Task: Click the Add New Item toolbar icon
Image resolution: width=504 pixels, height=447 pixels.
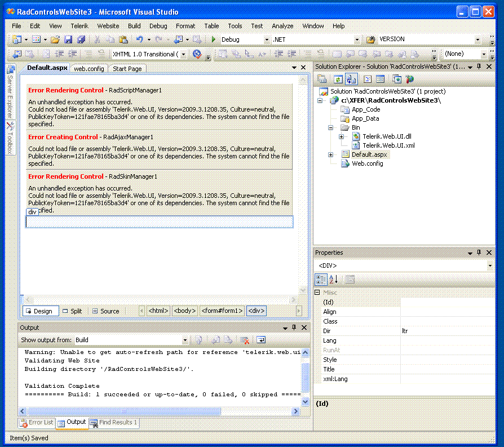Action: click(36, 39)
